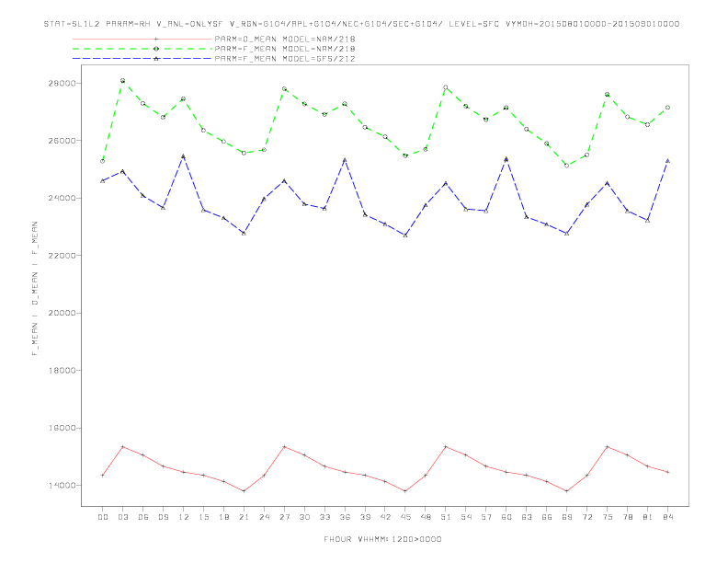Click the circle marker symbol in the green legend line
The width and height of the screenshot is (728, 563).
pyautogui.click(x=156, y=49)
